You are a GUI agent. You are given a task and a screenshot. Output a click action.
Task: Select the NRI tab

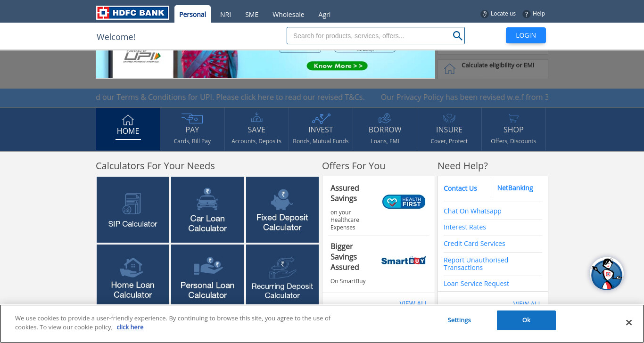tap(225, 15)
